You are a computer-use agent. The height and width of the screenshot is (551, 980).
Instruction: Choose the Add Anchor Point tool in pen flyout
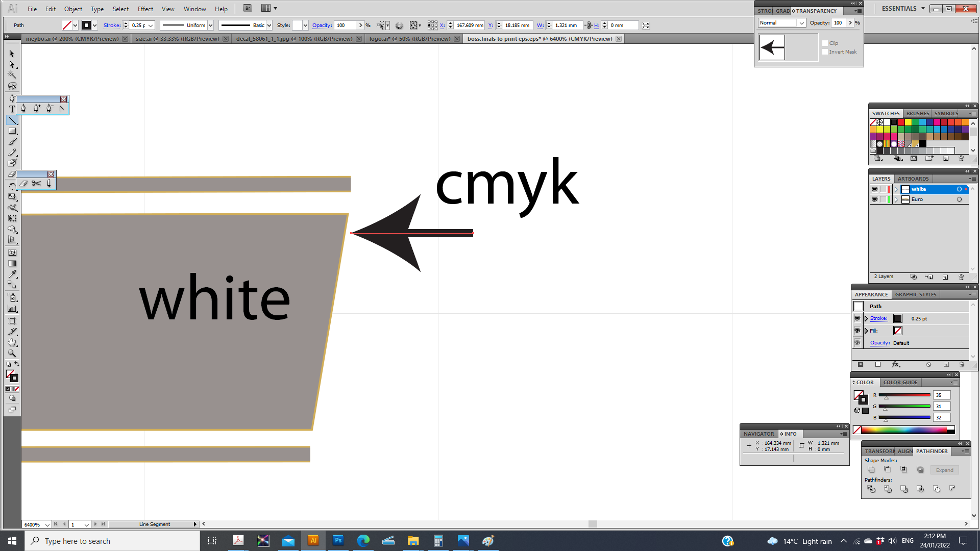pos(36,108)
